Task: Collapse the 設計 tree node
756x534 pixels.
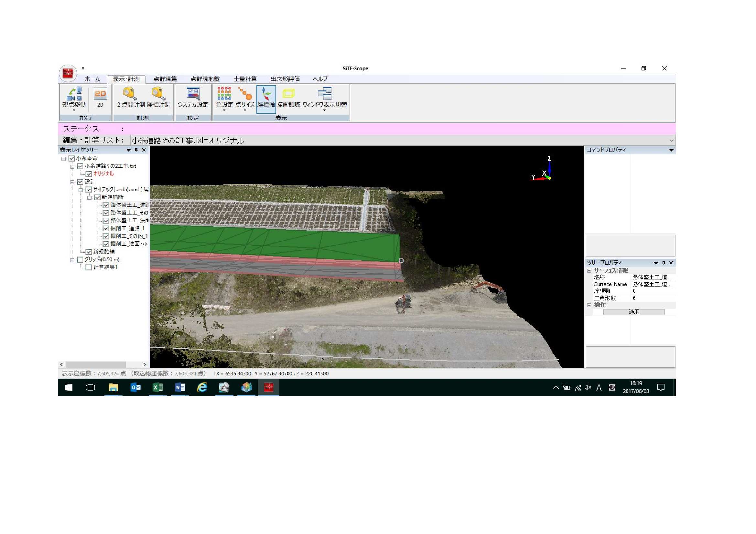Action: pyautogui.click(x=72, y=182)
